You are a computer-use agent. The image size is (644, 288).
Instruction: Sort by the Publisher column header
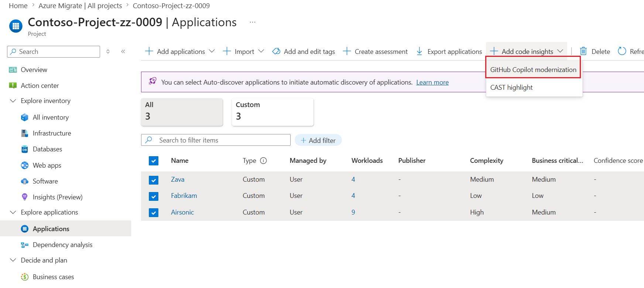[412, 161]
